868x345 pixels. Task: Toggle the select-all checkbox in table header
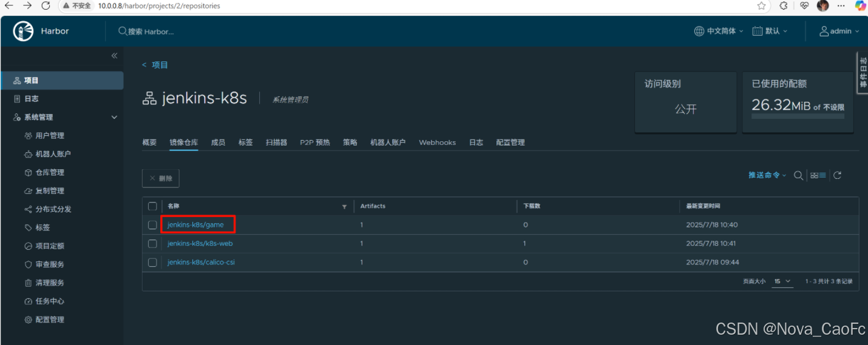click(x=152, y=206)
